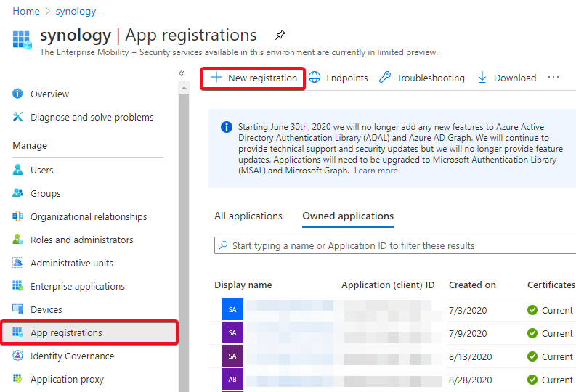Viewport: 576px width, 392px height.
Task: Click the Download arrow icon
Action: 482,78
